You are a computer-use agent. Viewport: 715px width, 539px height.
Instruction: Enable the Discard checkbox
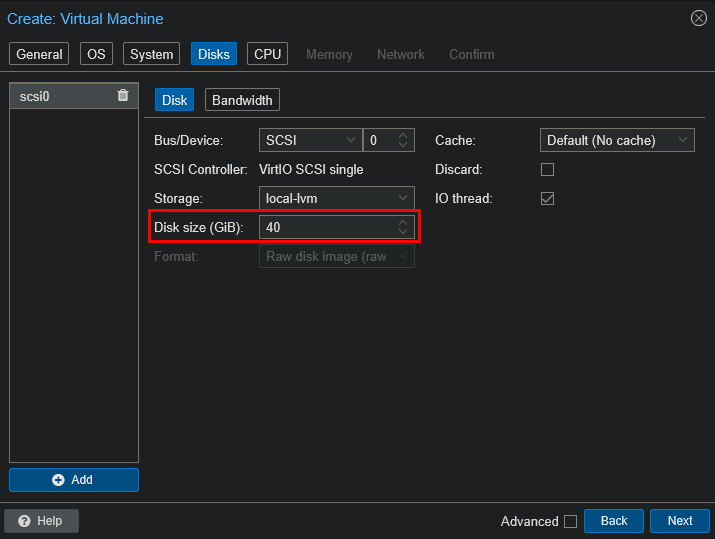(x=547, y=170)
